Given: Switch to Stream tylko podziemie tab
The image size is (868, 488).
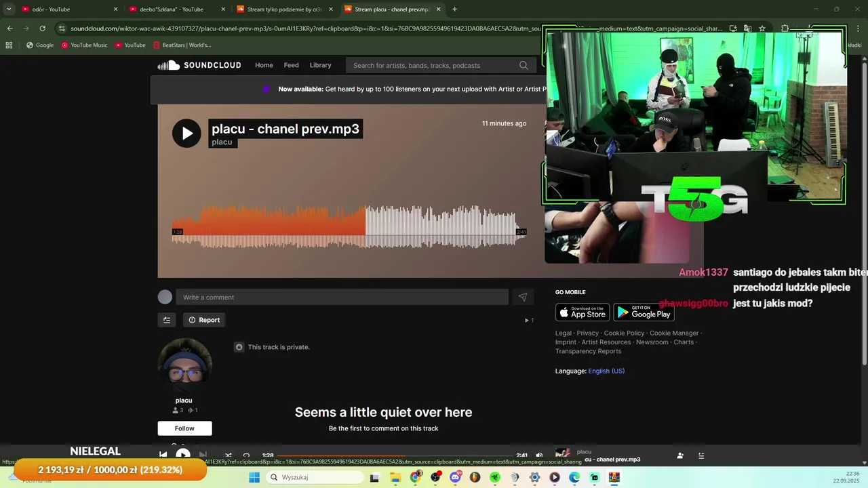Looking at the screenshot, I should click(x=284, y=9).
